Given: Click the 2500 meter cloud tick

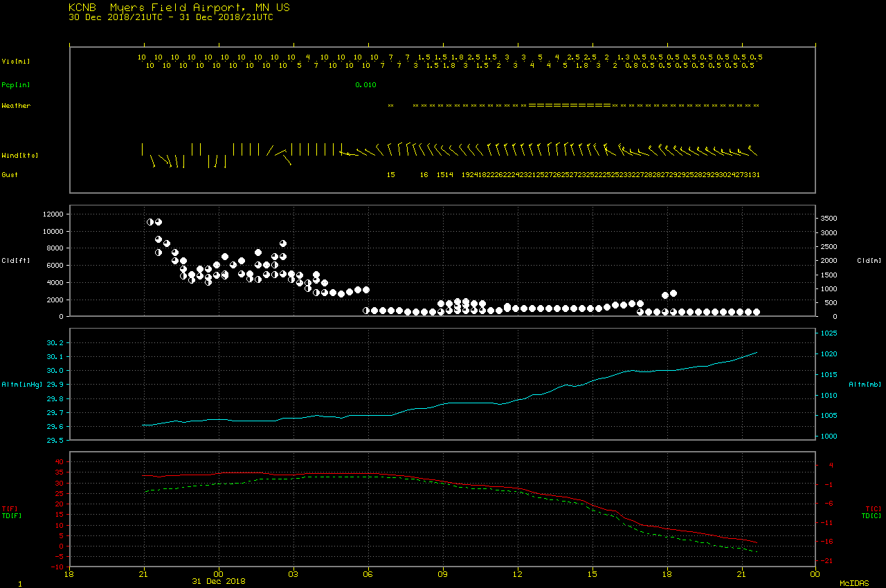Looking at the screenshot, I should 829,246.
